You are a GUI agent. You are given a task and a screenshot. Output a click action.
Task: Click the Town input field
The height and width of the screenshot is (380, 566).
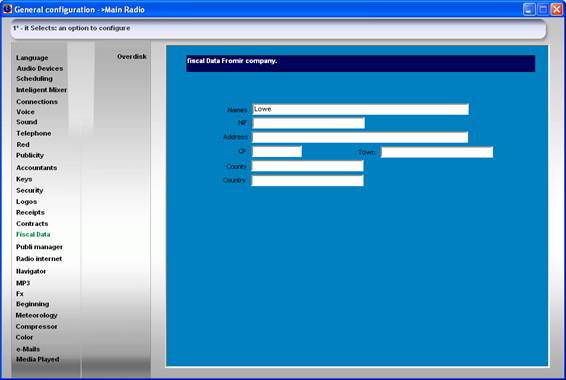tap(437, 152)
